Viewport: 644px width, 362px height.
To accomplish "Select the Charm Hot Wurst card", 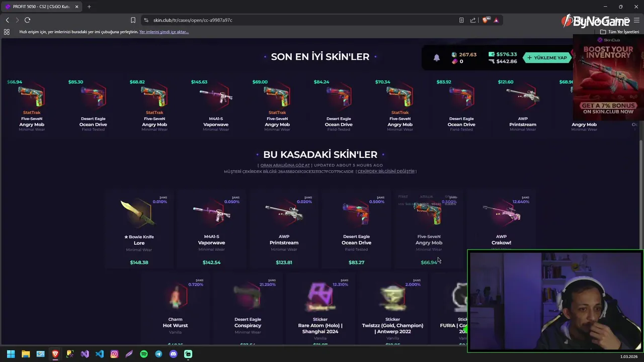I will tap(175, 309).
